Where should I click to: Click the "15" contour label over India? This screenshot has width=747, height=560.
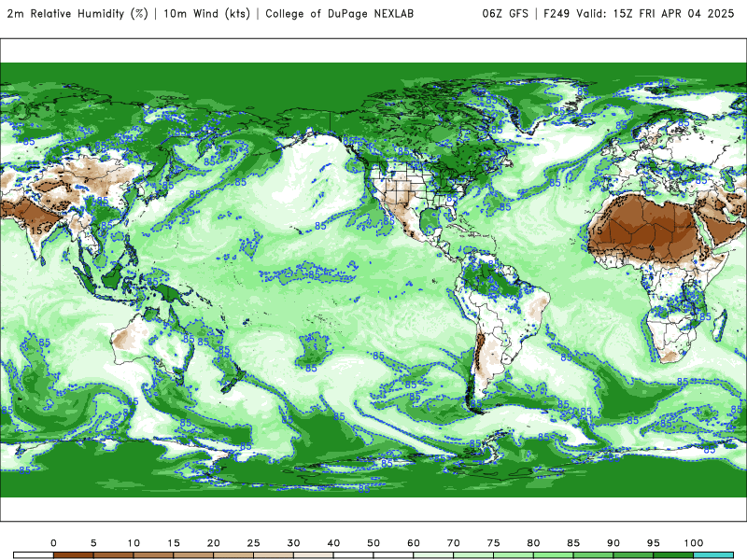pyautogui.click(x=36, y=231)
